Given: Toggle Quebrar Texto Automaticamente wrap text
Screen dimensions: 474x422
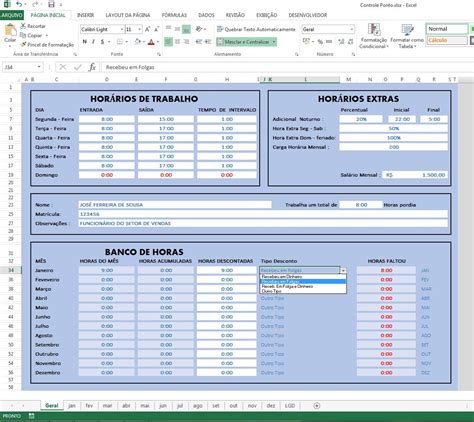Looking at the screenshot, I should click(x=256, y=29).
